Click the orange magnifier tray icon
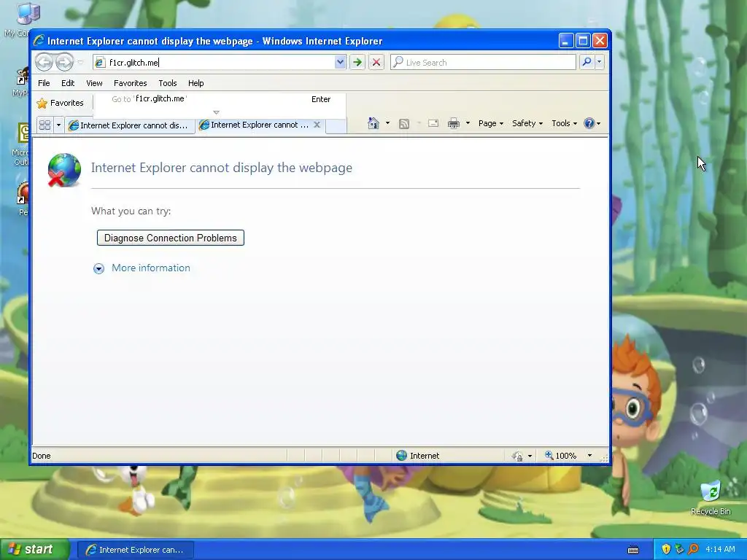The height and width of the screenshot is (560, 747). point(693,550)
